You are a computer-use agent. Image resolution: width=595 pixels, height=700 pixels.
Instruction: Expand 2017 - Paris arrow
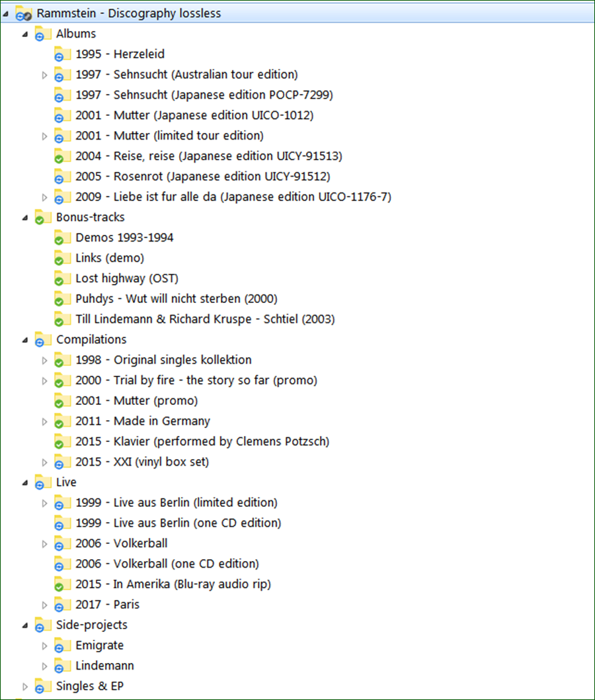tap(44, 605)
